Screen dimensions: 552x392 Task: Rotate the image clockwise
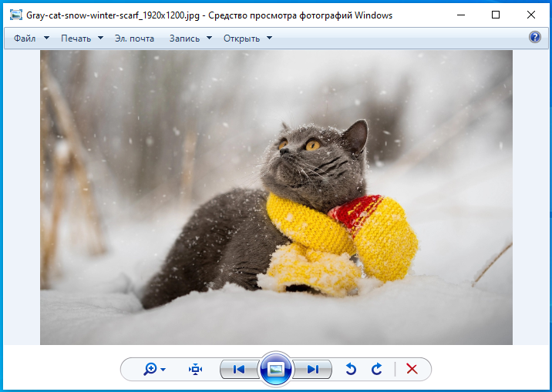point(377,370)
